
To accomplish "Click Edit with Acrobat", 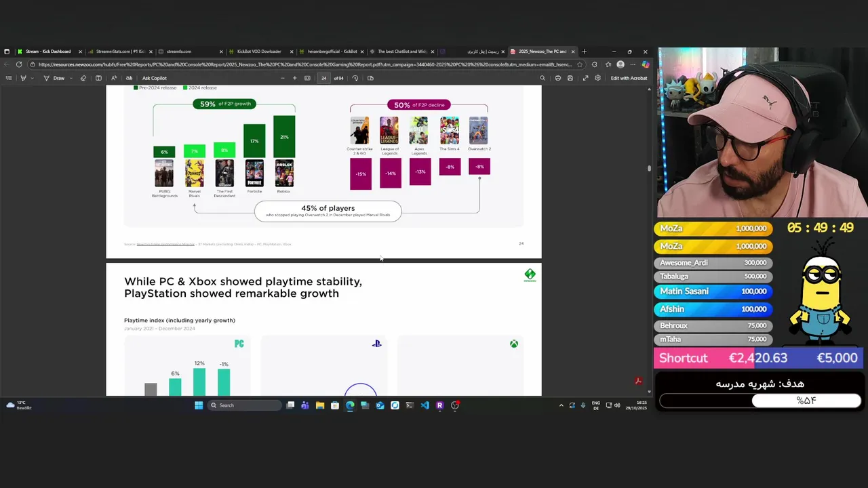I will coord(629,78).
